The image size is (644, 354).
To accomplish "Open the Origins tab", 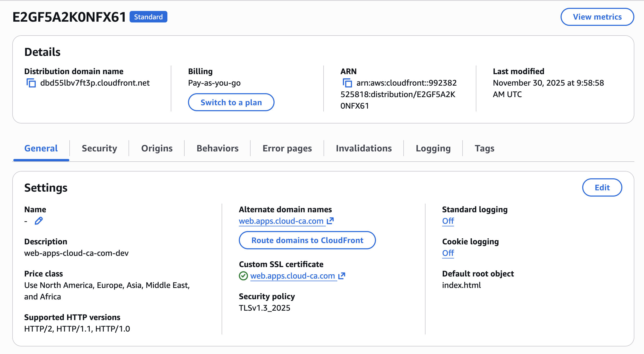I will [157, 148].
